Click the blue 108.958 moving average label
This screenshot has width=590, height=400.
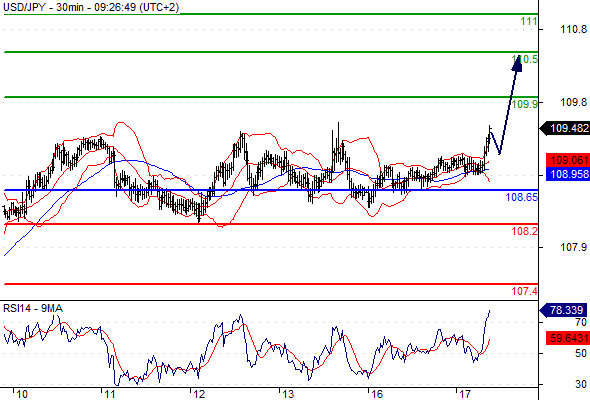[x=568, y=173]
